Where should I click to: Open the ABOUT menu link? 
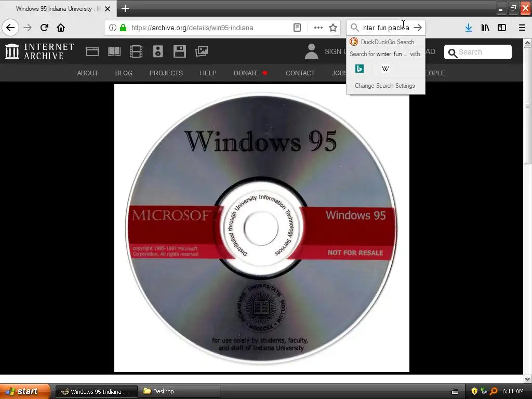point(87,73)
